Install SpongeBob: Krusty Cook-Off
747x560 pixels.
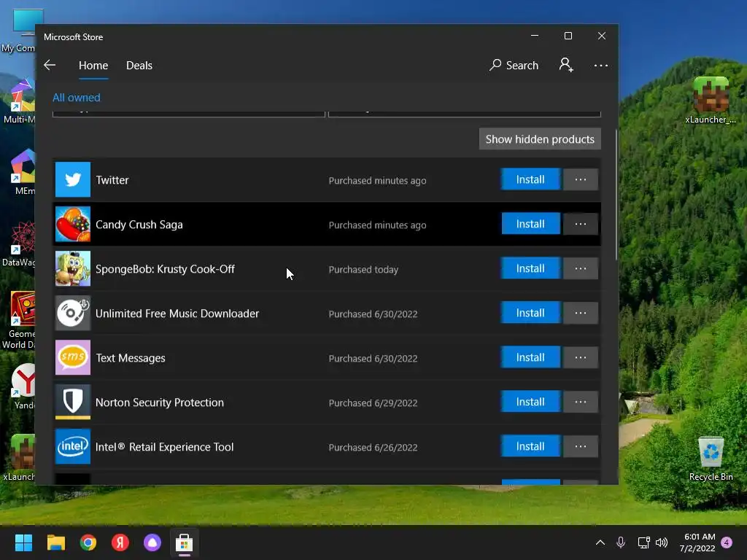(531, 268)
